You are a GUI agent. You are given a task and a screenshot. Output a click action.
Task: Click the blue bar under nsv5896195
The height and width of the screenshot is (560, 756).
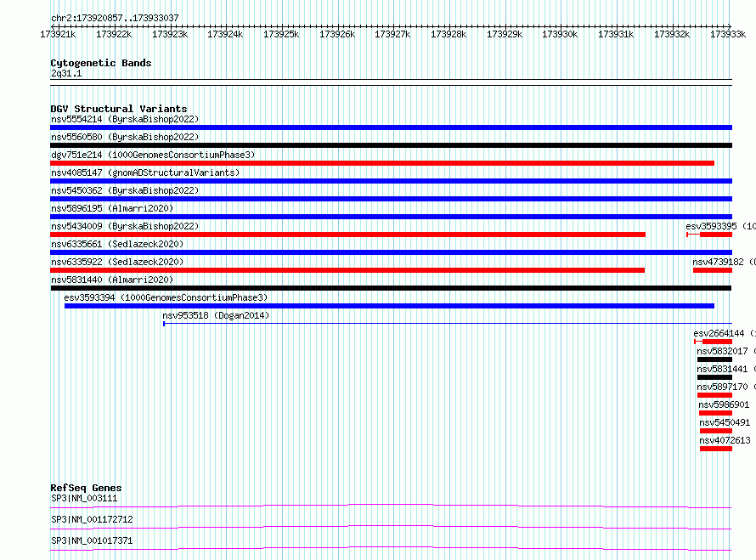pos(391,217)
